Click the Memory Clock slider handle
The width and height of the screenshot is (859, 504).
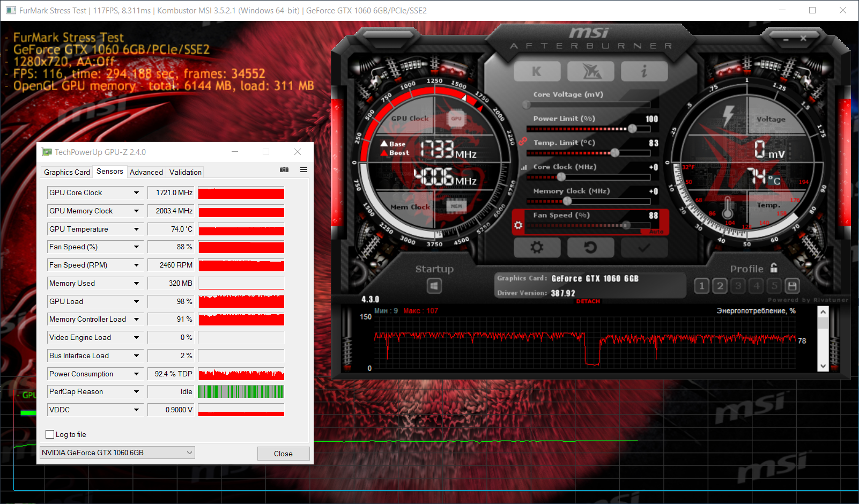point(567,201)
